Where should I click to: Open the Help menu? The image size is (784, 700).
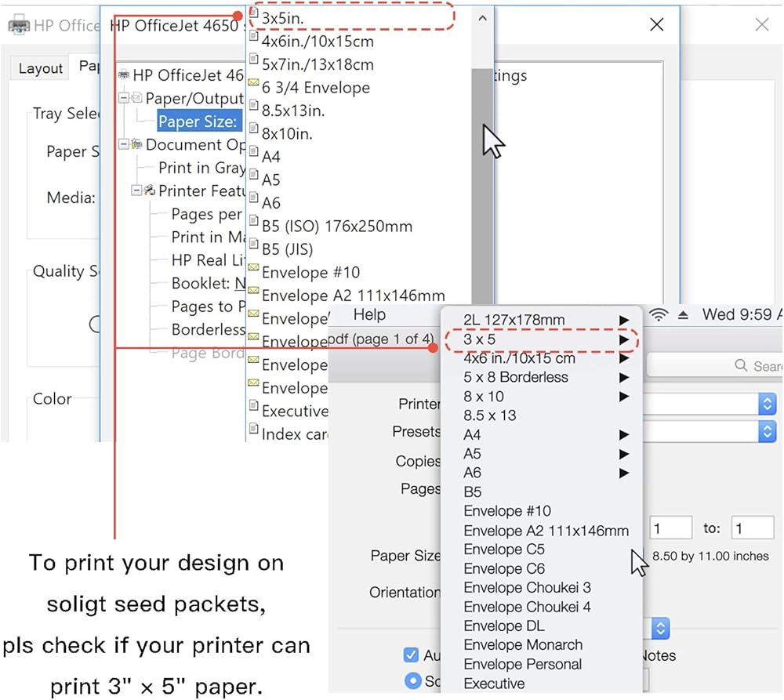tap(369, 314)
